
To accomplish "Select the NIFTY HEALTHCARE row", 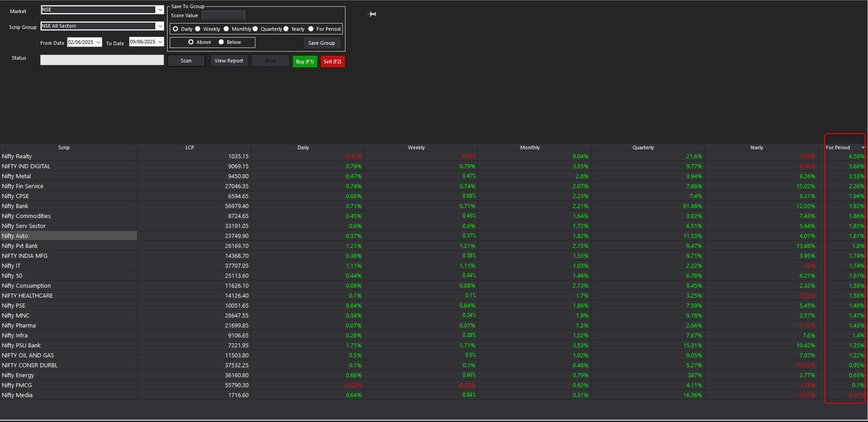I will click(433, 296).
